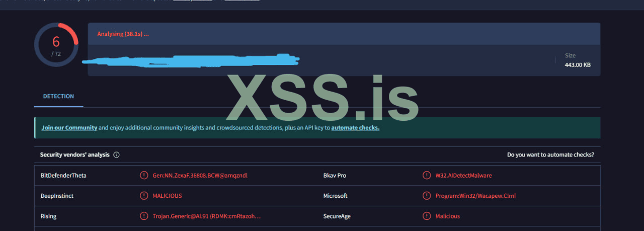Click the alert icon in Microsoft row
The height and width of the screenshot is (231, 644).
click(x=427, y=196)
